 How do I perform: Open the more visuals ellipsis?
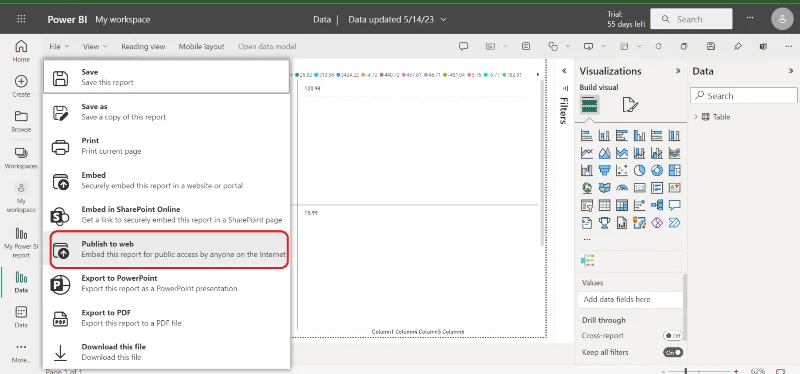(x=587, y=239)
